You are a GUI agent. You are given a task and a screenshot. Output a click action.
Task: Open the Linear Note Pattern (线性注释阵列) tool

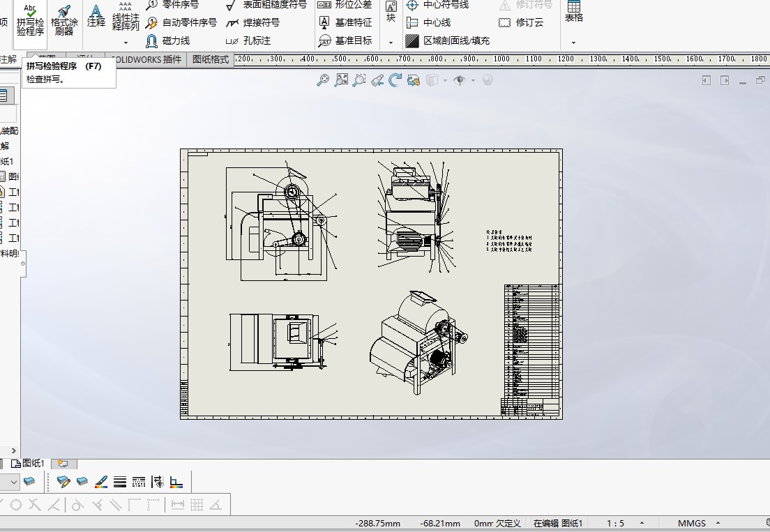126,17
